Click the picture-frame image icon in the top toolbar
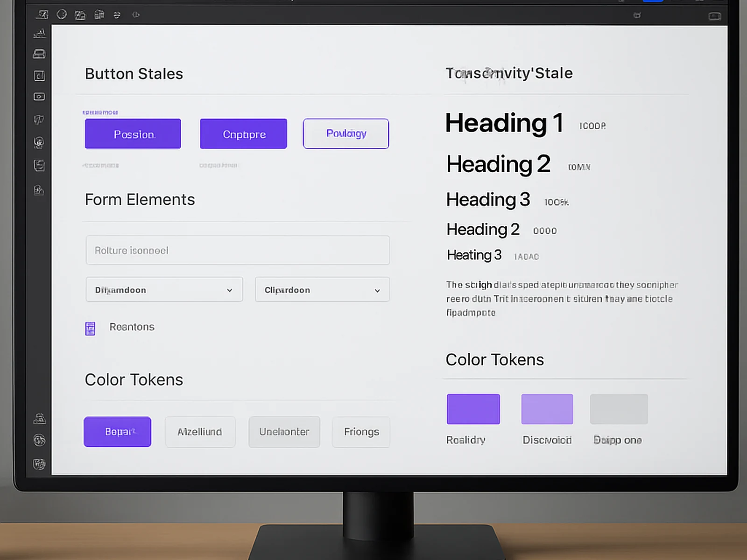 tap(80, 15)
